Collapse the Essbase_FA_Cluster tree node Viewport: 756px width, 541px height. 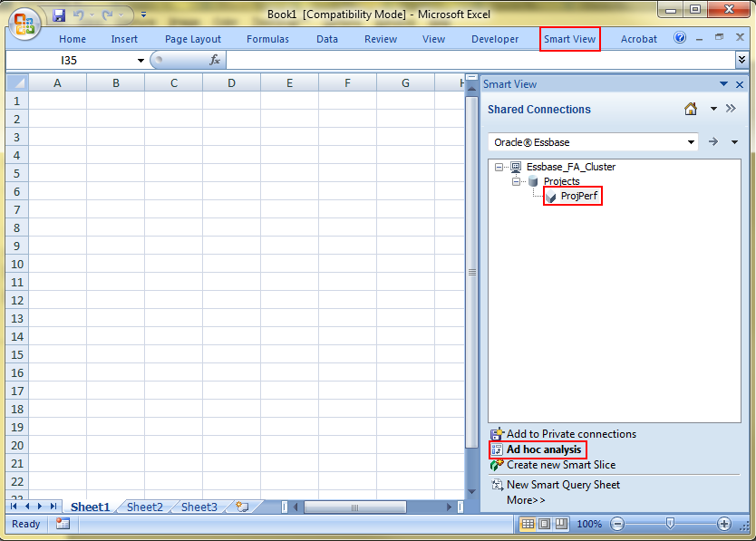[499, 167]
